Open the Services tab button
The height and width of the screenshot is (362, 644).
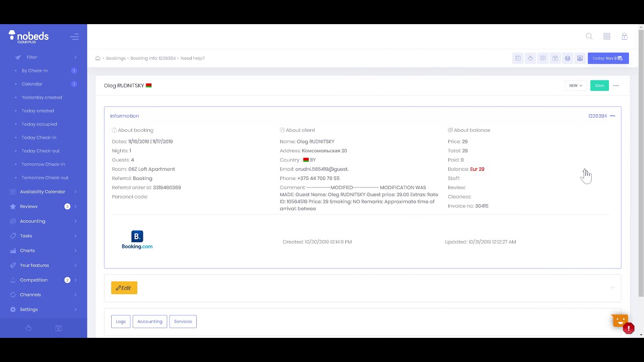(x=183, y=321)
